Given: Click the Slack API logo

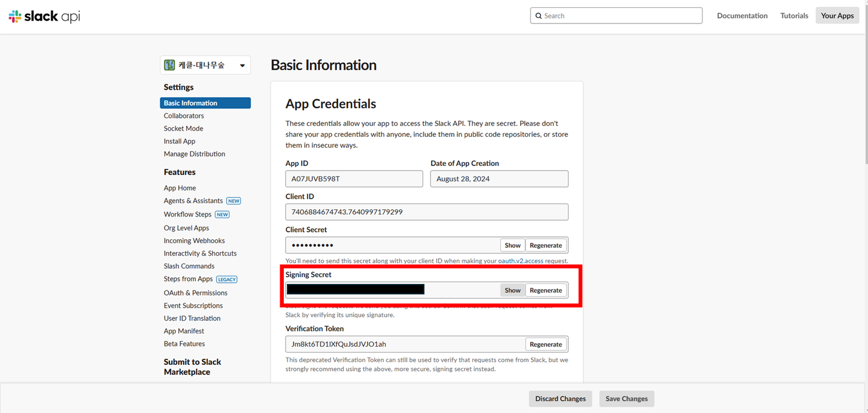Looking at the screenshot, I should pyautogui.click(x=44, y=16).
